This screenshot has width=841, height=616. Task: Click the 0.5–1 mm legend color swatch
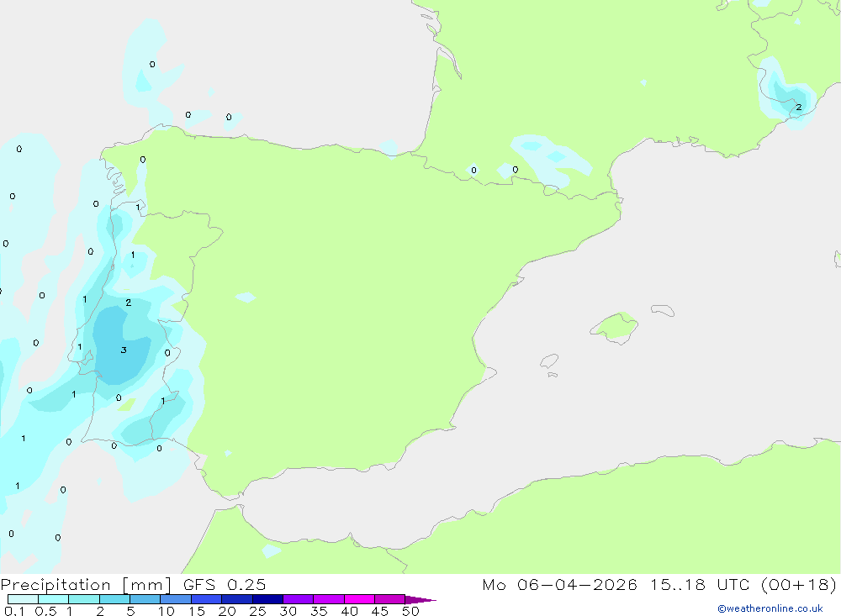54,599
